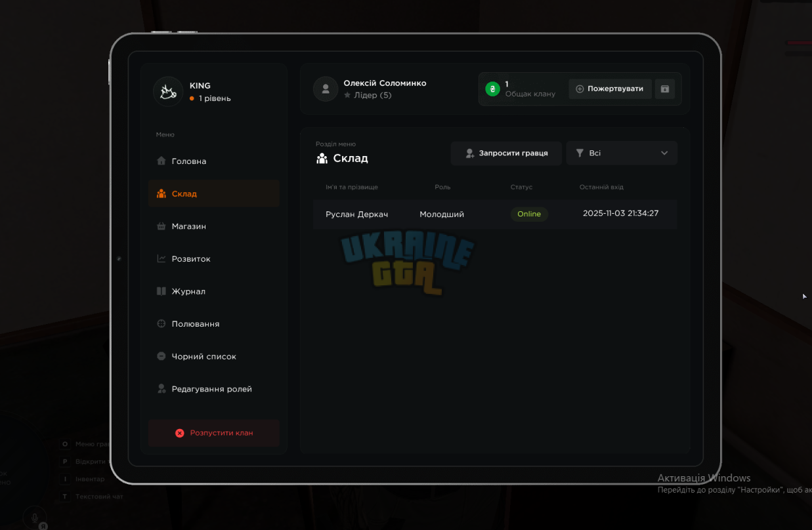Click the 1 рівень clan level text

215,98
